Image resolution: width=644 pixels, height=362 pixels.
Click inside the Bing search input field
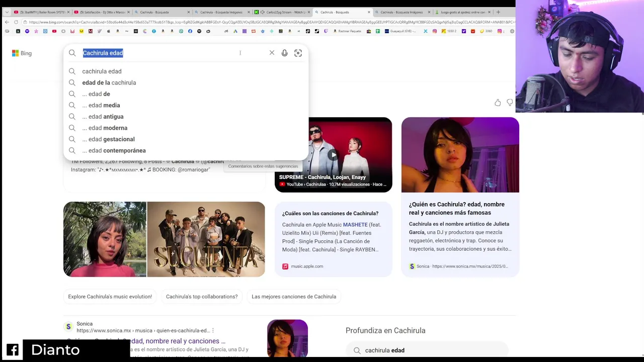coord(174,53)
